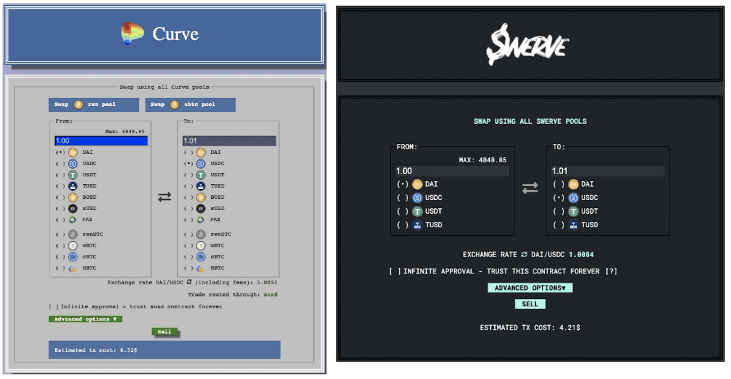The height and width of the screenshot is (379, 731).
Task: Click the 'Swap using all Curve pools' heading
Action: pos(164,87)
